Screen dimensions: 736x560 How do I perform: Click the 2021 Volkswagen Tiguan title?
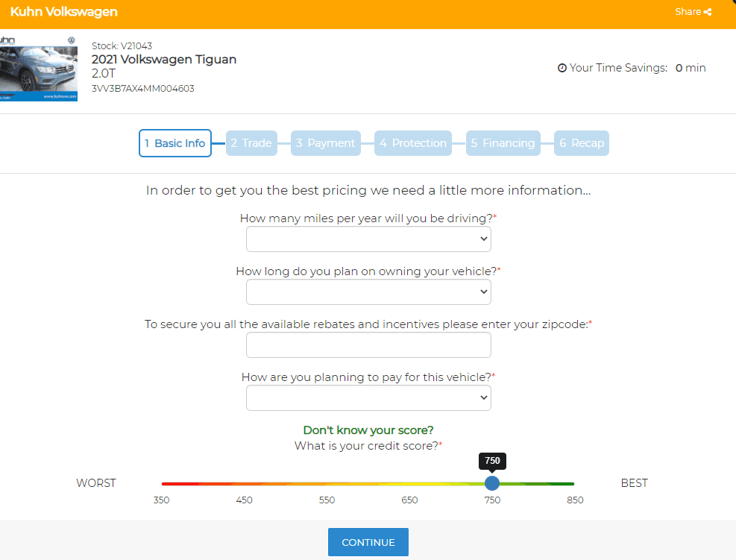point(164,60)
